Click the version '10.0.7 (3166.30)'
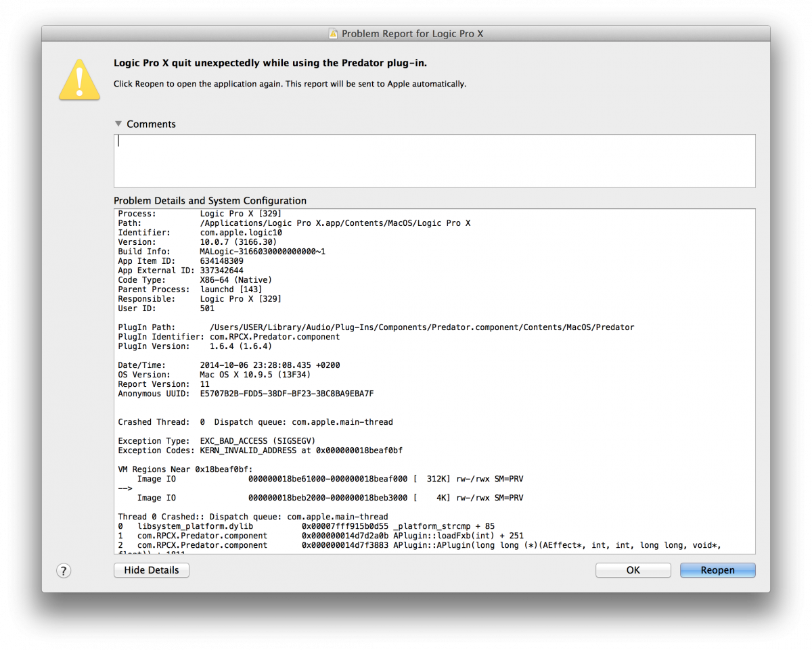This screenshot has width=812, height=650. [x=238, y=242]
